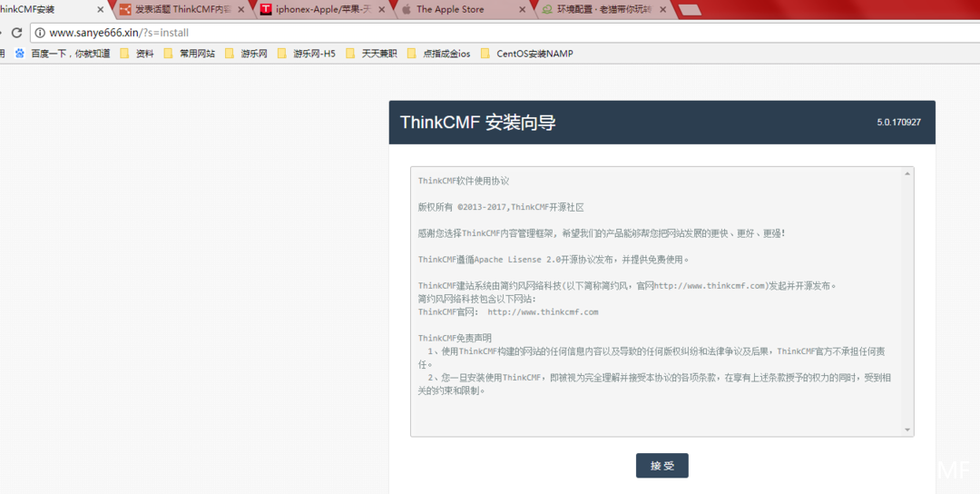Click the line starting 感谢您选择ThinkCMF

tap(602, 233)
